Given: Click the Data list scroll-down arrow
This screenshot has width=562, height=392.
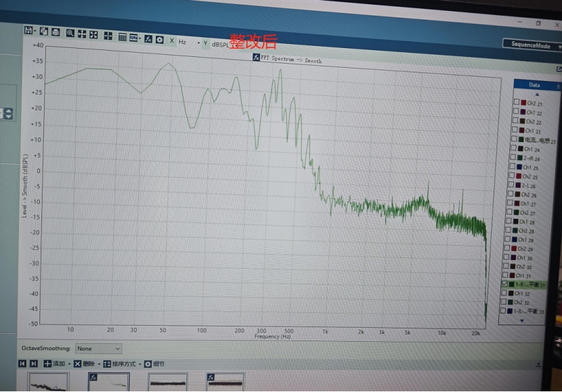Looking at the screenshot, I should coord(522,321).
